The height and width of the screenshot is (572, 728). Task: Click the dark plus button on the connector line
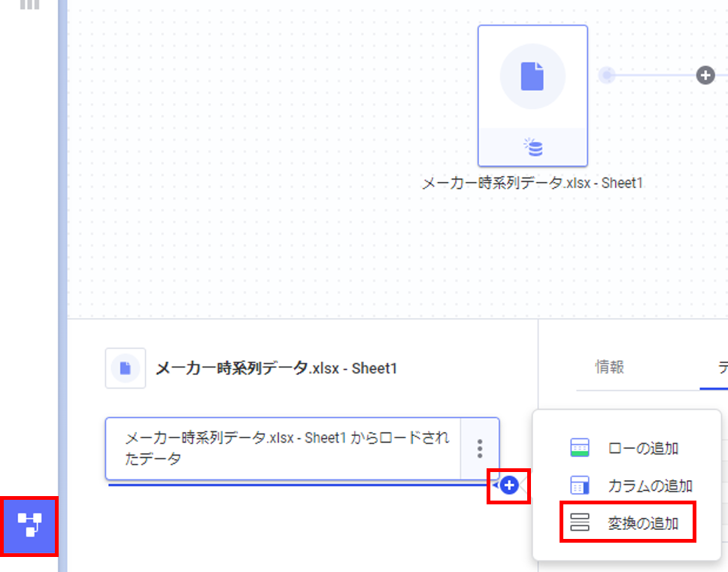pos(705,75)
